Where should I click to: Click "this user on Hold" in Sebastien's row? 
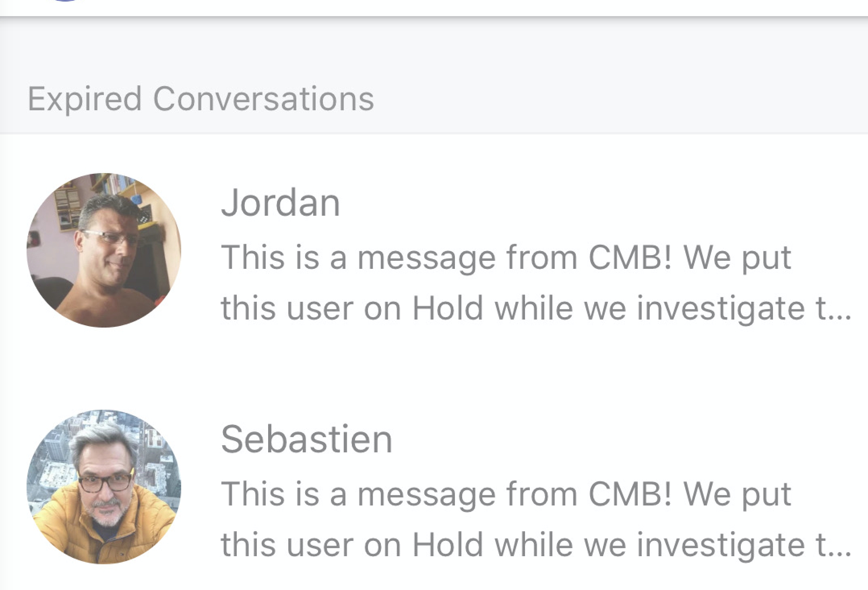[352, 546]
